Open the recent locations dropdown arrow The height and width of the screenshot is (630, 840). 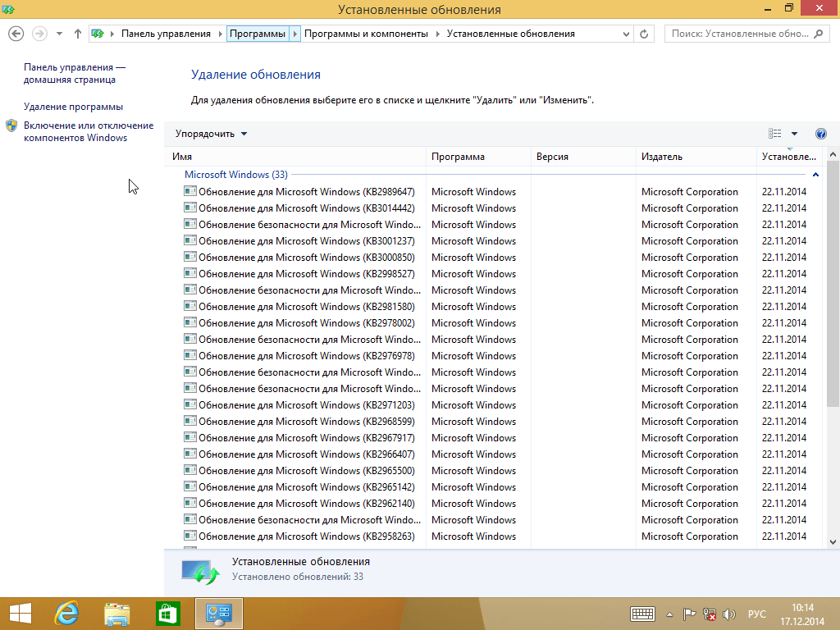click(x=59, y=34)
